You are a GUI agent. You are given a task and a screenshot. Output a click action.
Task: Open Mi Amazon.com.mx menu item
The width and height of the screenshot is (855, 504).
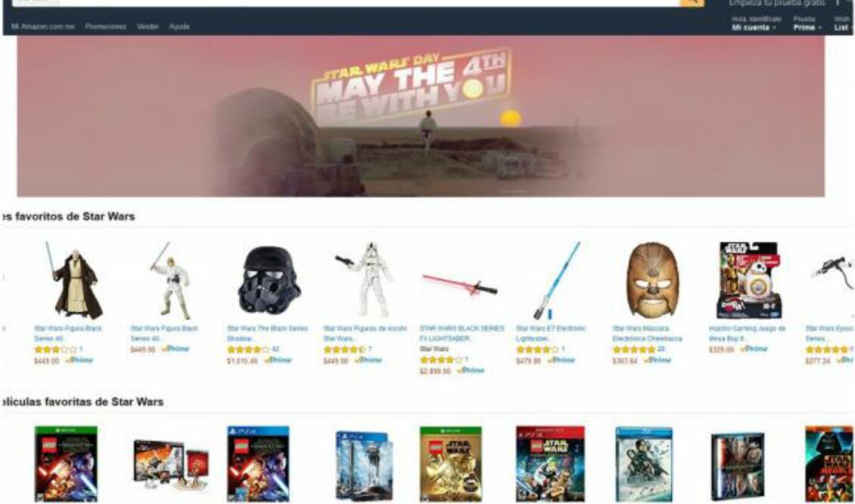(42, 26)
